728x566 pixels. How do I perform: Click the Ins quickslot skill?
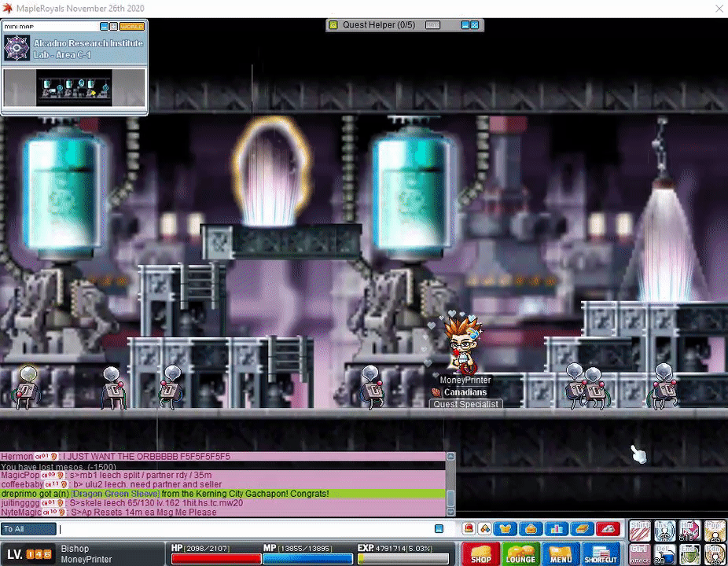coord(665,531)
